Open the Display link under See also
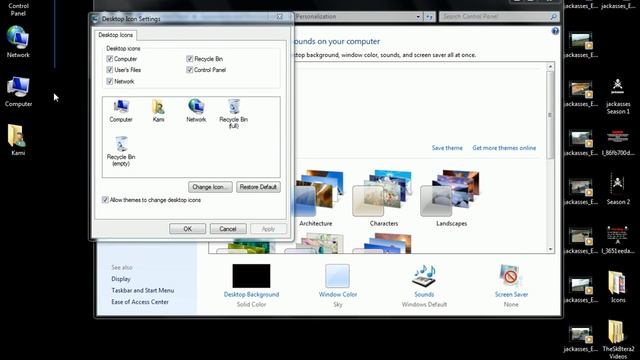 pos(121,279)
